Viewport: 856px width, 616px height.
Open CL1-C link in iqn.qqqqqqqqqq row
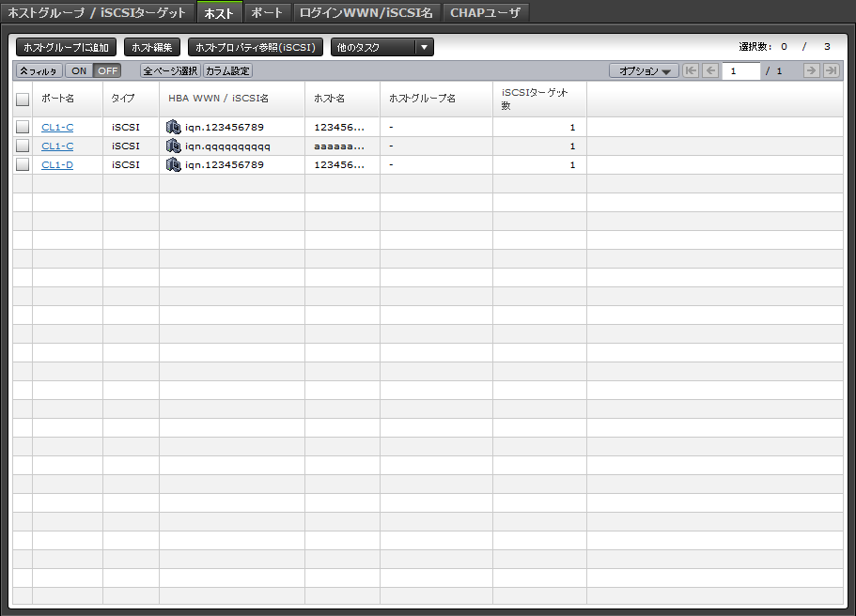pos(57,146)
